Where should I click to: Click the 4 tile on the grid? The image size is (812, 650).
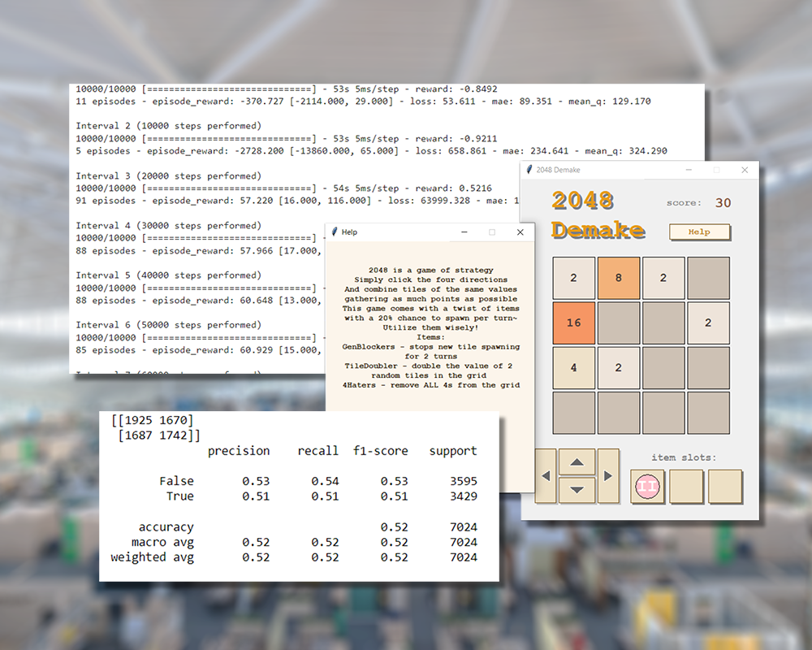pyautogui.click(x=574, y=367)
